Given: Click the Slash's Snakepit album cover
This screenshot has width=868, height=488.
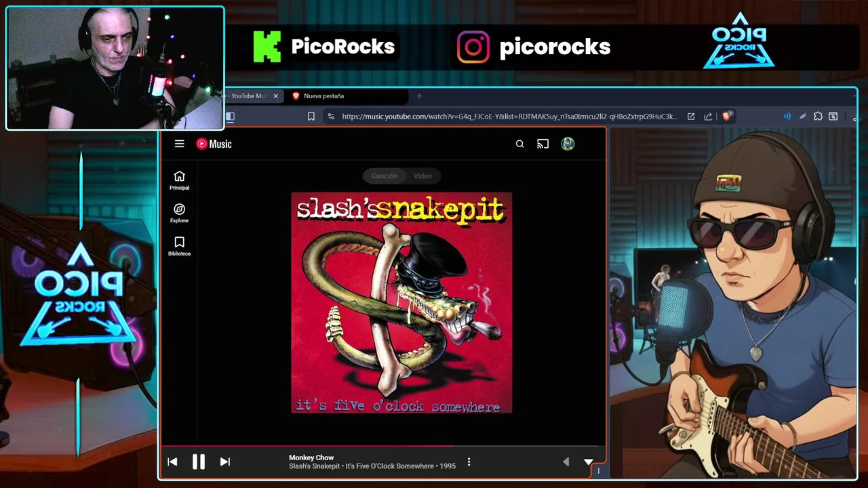Looking at the screenshot, I should pyautogui.click(x=401, y=303).
